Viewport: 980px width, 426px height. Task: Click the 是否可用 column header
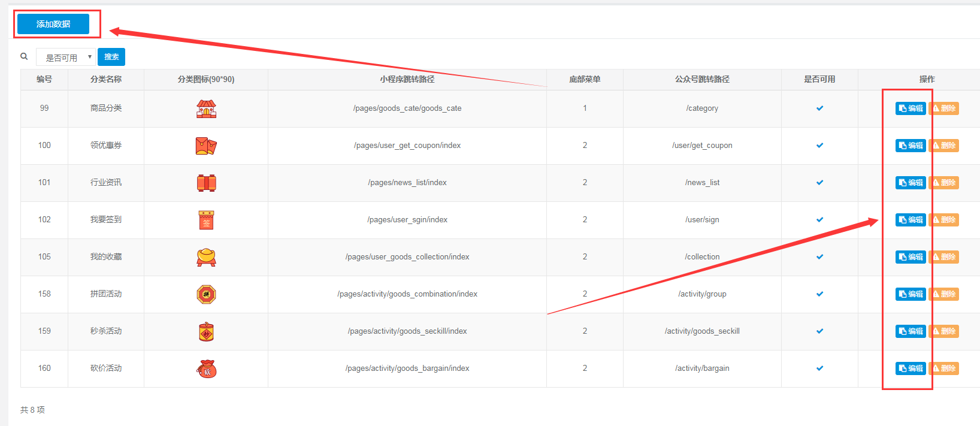tap(819, 79)
